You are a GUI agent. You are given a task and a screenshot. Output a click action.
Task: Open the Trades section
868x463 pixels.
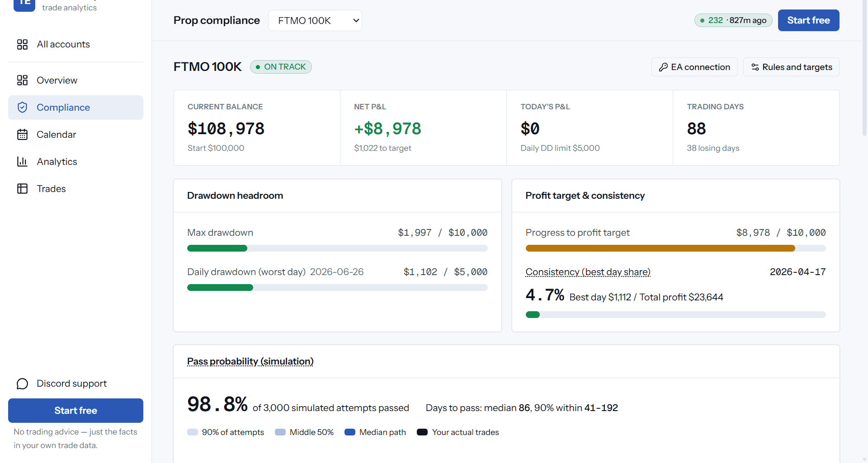[75, 189]
